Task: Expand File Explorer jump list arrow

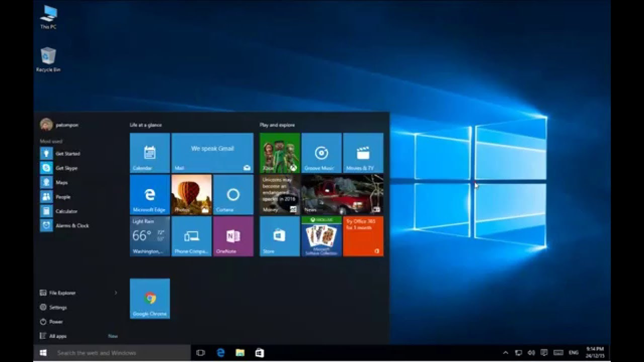Action: pos(116,293)
